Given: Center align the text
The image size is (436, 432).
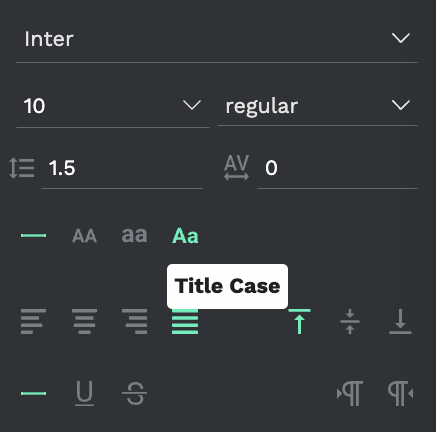Looking at the screenshot, I should pyautogui.click(x=84, y=321).
